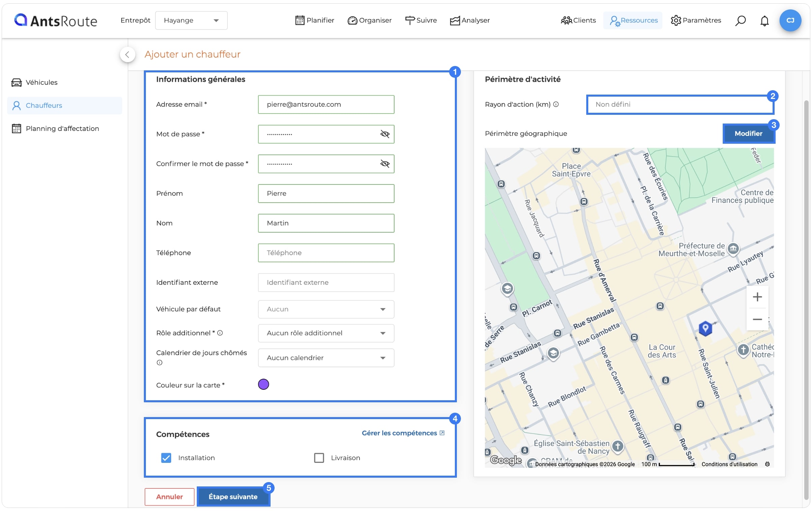Click the school marker on Rue Stanislas
812x511 pixels.
pos(553,353)
